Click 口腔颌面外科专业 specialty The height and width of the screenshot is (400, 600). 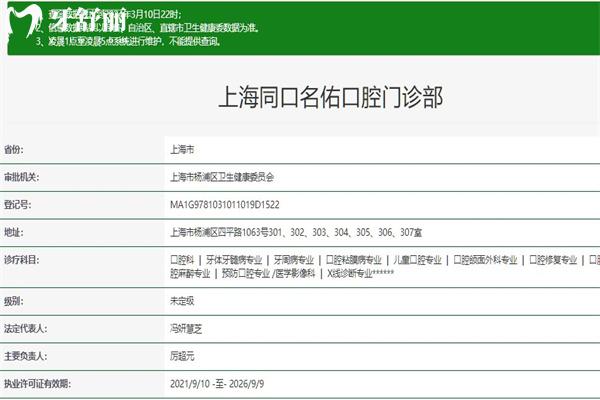(485, 260)
